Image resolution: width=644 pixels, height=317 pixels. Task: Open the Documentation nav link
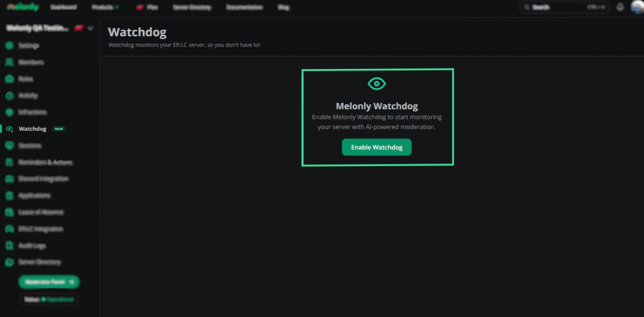244,8
